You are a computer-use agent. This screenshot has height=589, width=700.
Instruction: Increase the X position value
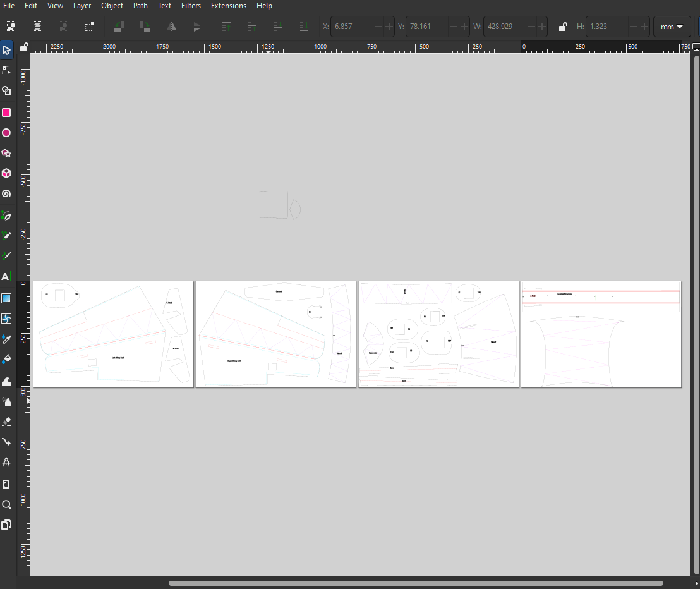coord(389,27)
